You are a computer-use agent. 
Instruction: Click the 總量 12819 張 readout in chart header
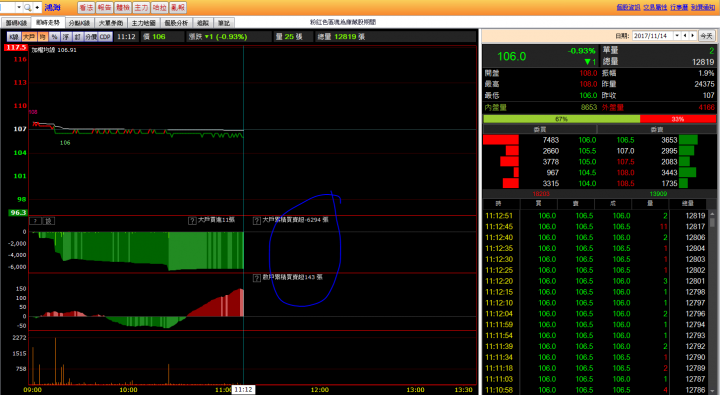pos(341,37)
